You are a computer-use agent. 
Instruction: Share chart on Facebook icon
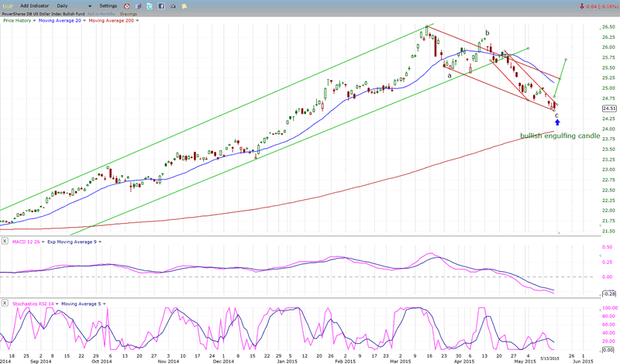coord(161,6)
